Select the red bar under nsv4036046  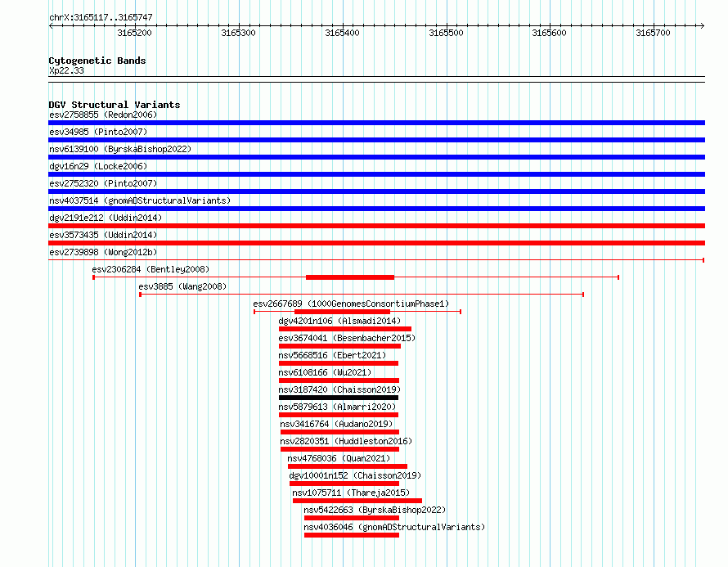352,535
